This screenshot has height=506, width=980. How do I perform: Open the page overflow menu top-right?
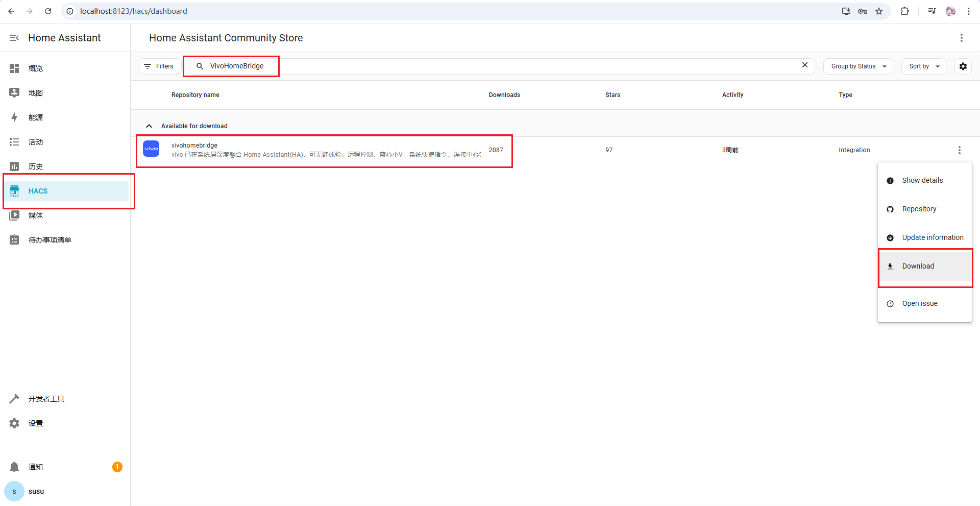(x=961, y=38)
